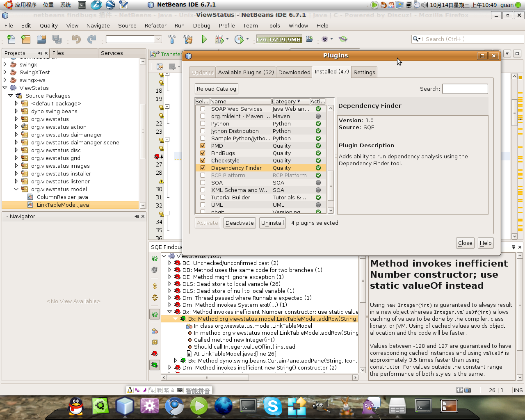The width and height of the screenshot is (525, 420).
Task: Click the Profile Main Project icon
Action: pos(239,39)
